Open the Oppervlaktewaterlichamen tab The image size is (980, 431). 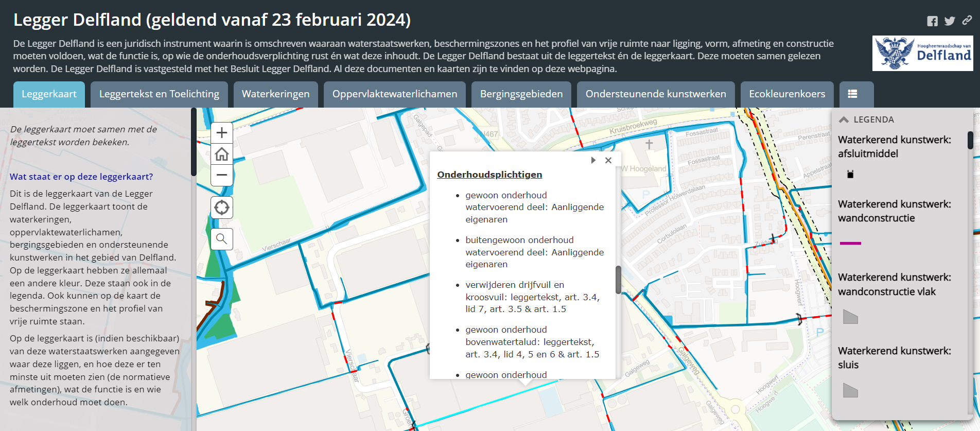[395, 94]
